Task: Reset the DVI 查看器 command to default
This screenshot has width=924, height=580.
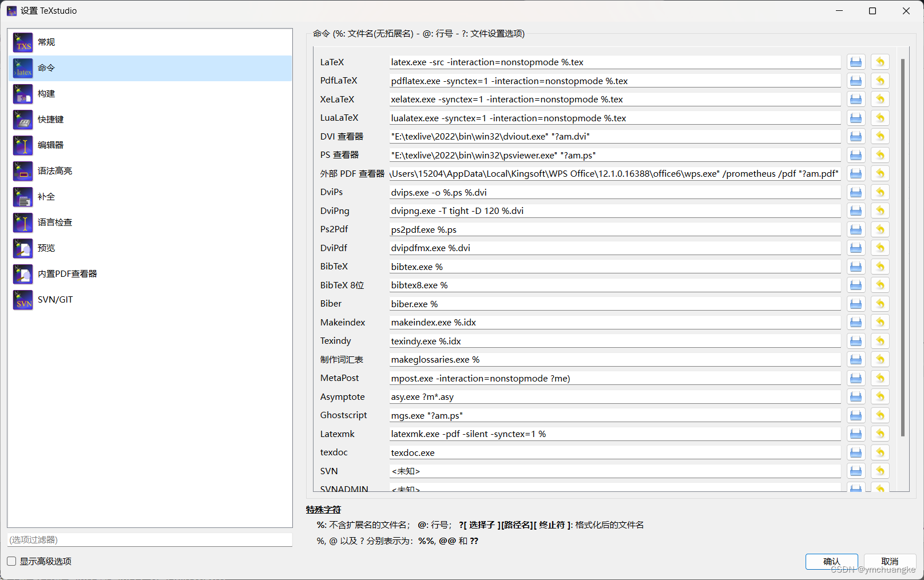Action: 880,137
